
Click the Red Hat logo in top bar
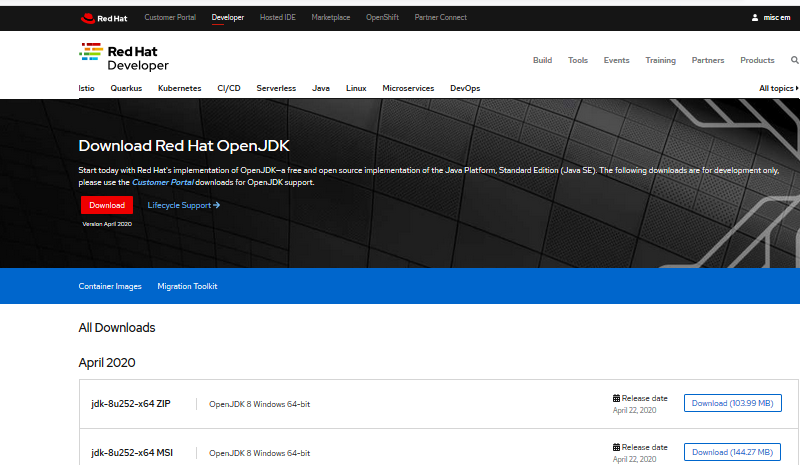[x=104, y=18]
